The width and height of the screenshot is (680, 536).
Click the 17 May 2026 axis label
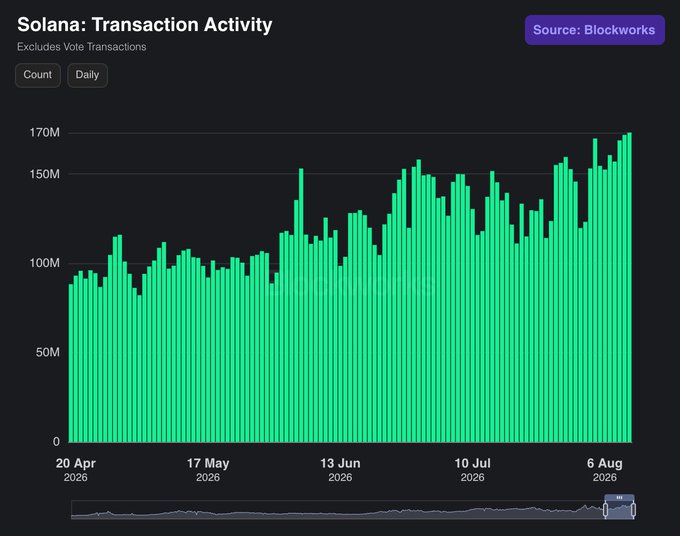click(208, 470)
